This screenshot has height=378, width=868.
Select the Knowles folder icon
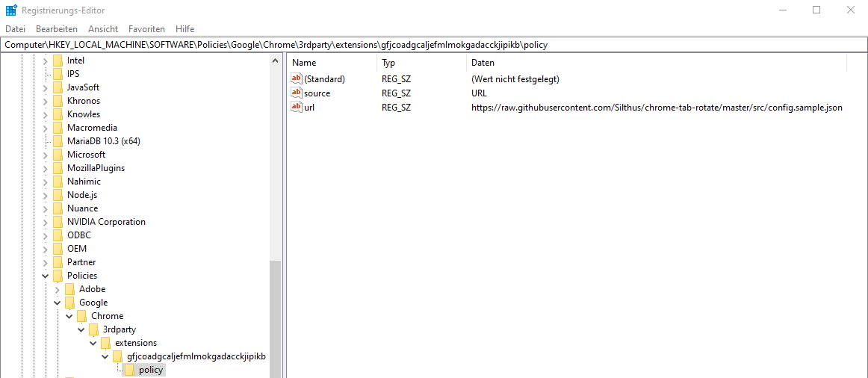pos(58,114)
